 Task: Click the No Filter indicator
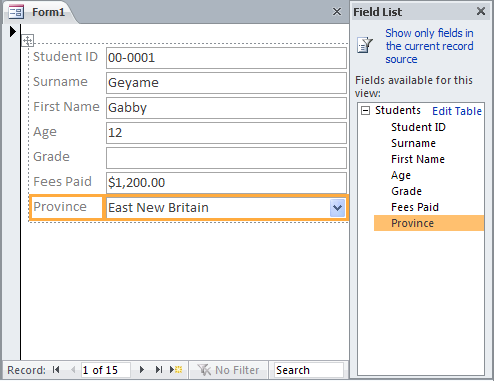[228, 370]
